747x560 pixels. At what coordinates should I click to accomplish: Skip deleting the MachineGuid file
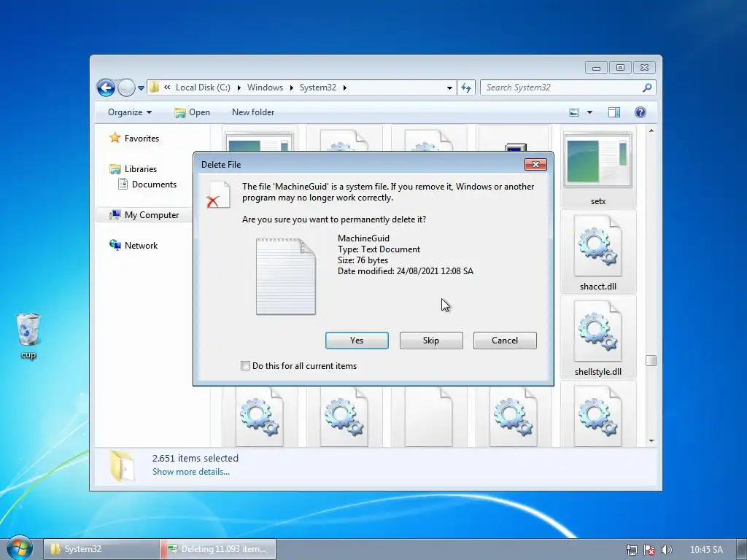point(431,341)
